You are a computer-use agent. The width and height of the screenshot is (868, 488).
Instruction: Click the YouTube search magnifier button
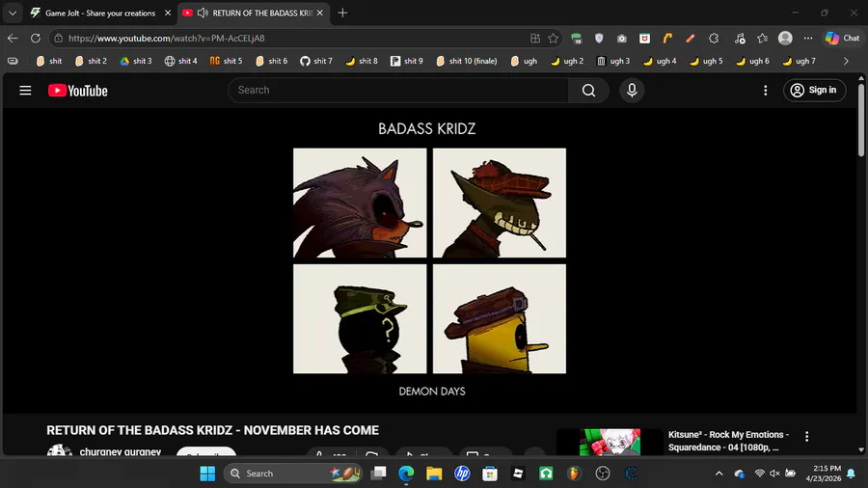[x=588, y=91]
